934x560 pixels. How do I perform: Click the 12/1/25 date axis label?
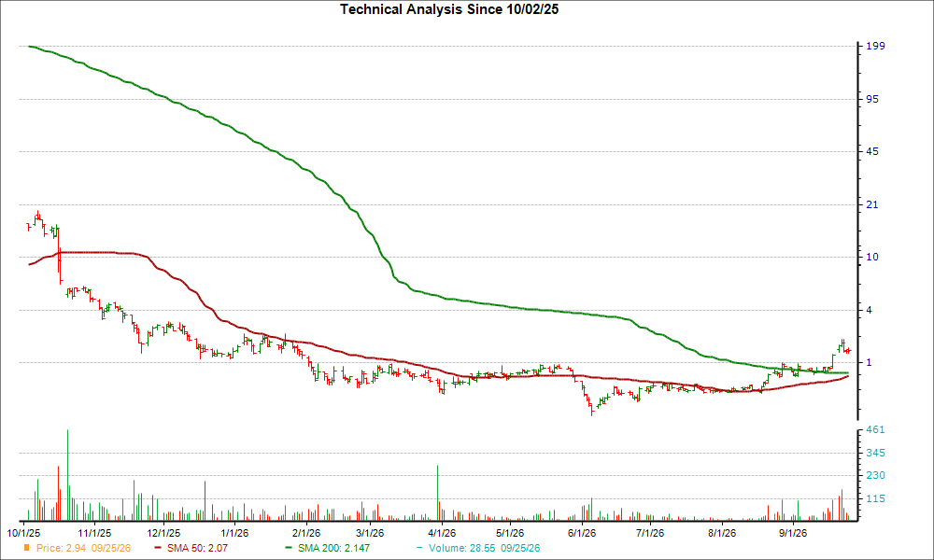[x=163, y=533]
